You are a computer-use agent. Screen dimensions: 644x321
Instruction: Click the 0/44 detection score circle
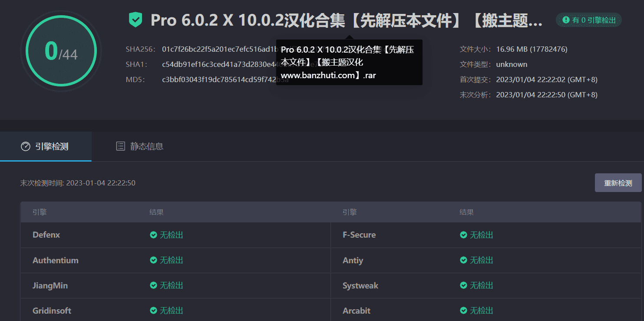tap(61, 51)
